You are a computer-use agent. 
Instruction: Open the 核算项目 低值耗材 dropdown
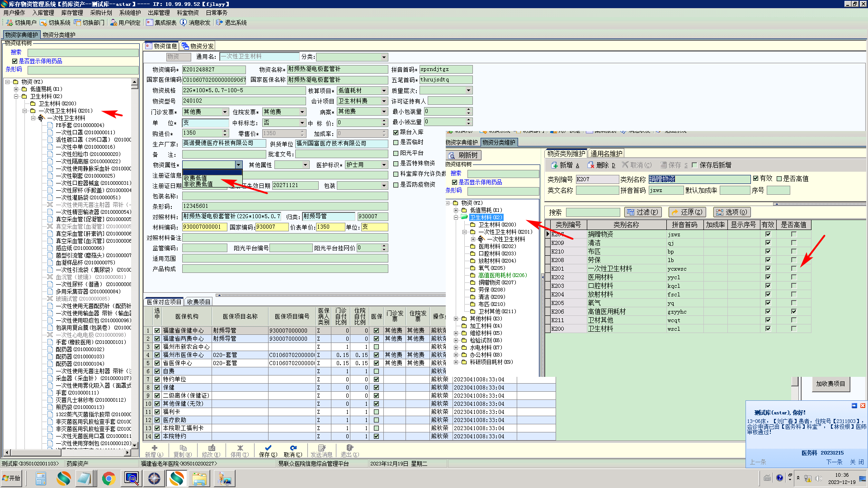(384, 91)
